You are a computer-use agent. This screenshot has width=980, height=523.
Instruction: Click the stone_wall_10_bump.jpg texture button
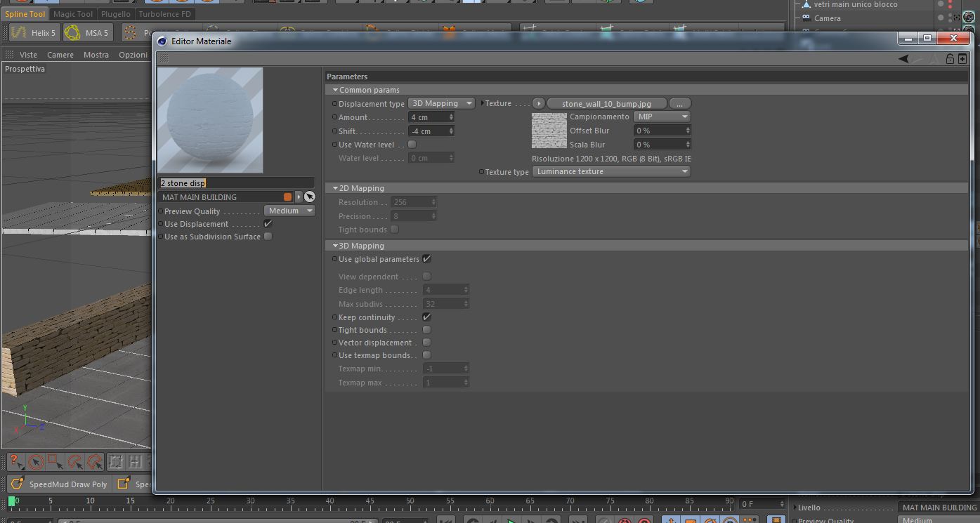coord(606,103)
